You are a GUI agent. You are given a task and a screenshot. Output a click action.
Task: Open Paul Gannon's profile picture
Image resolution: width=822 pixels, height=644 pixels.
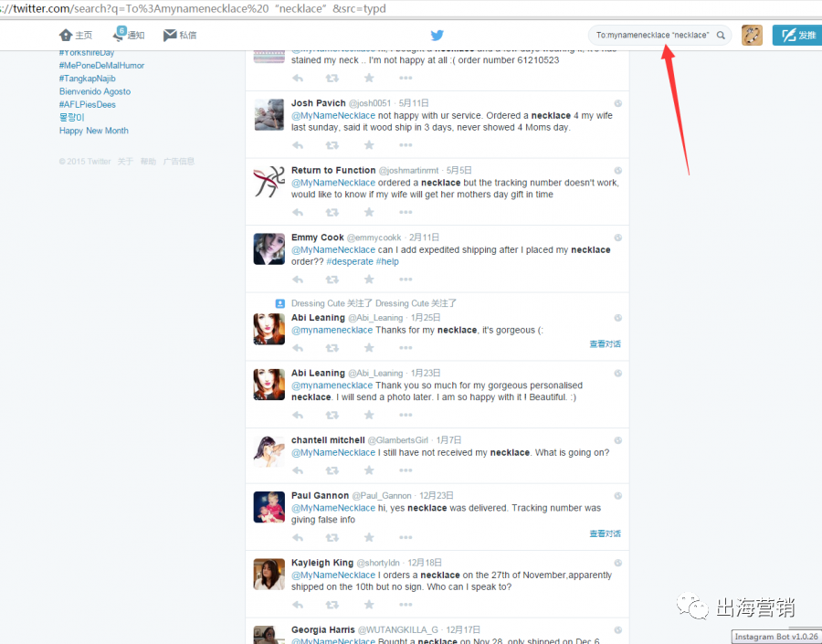click(269, 507)
